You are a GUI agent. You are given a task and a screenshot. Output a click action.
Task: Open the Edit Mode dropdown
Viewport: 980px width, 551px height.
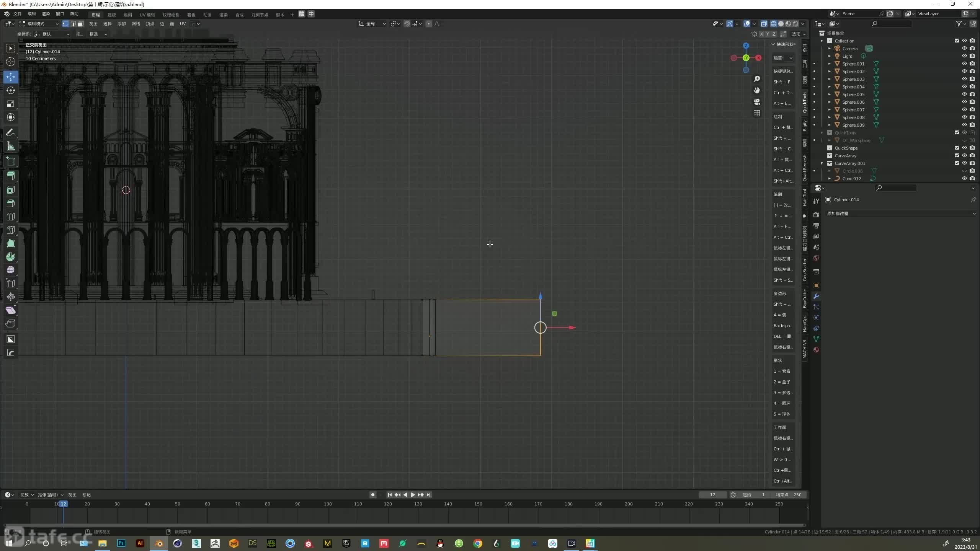[39, 24]
